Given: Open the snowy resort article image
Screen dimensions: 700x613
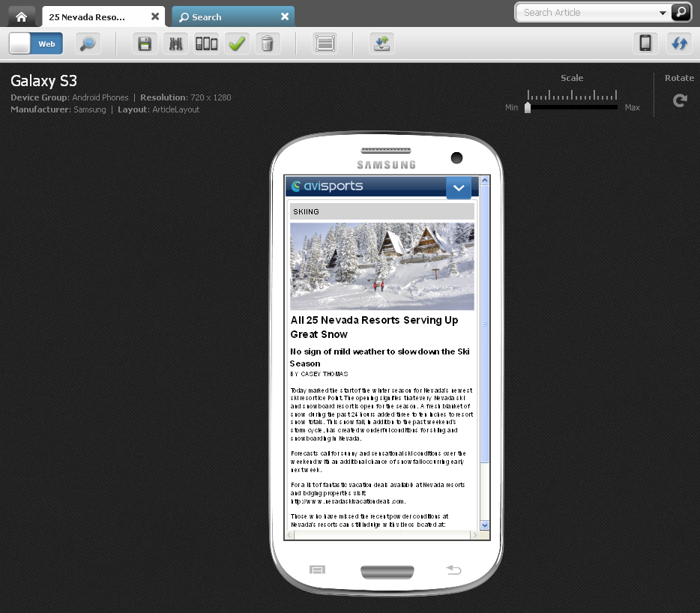Looking at the screenshot, I should click(x=382, y=266).
